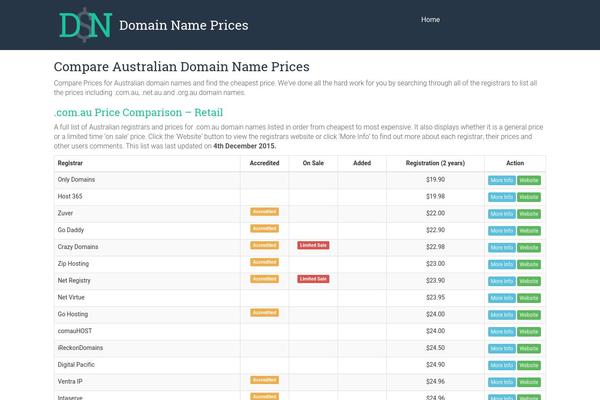Click More Info for Host 365
The image size is (600, 400).
(x=502, y=197)
